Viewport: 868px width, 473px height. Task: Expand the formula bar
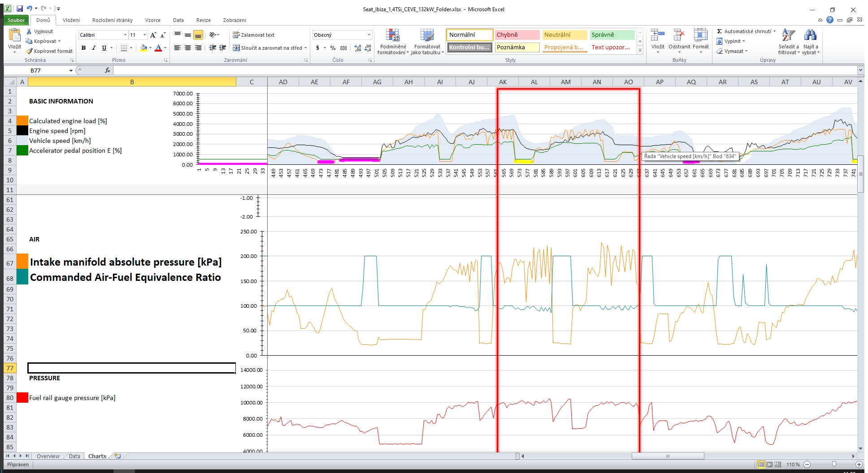point(860,70)
